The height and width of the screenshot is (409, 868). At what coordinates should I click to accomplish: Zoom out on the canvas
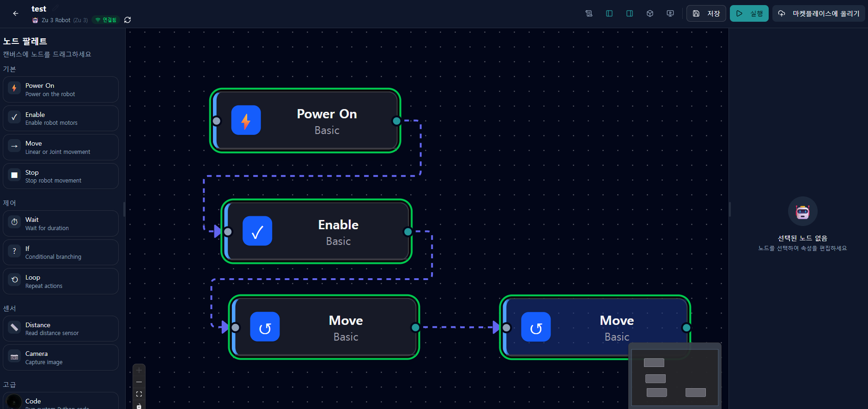pyautogui.click(x=139, y=382)
